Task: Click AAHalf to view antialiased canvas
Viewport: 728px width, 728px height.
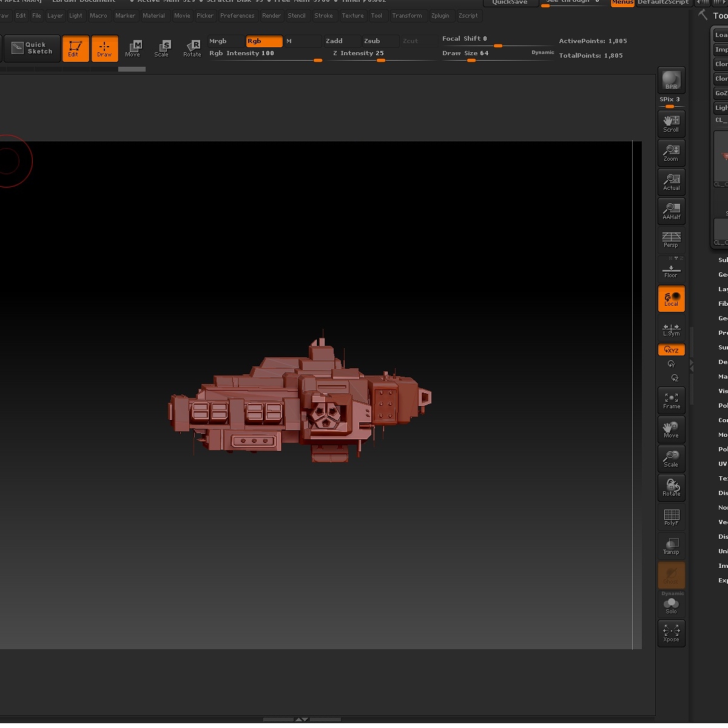Action: coord(671,211)
